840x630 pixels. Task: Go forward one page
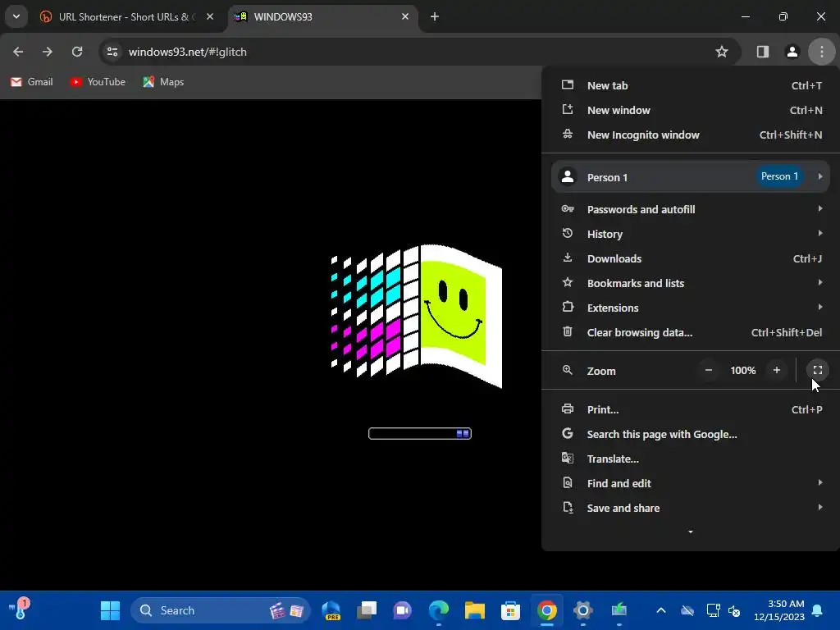pyautogui.click(x=48, y=52)
